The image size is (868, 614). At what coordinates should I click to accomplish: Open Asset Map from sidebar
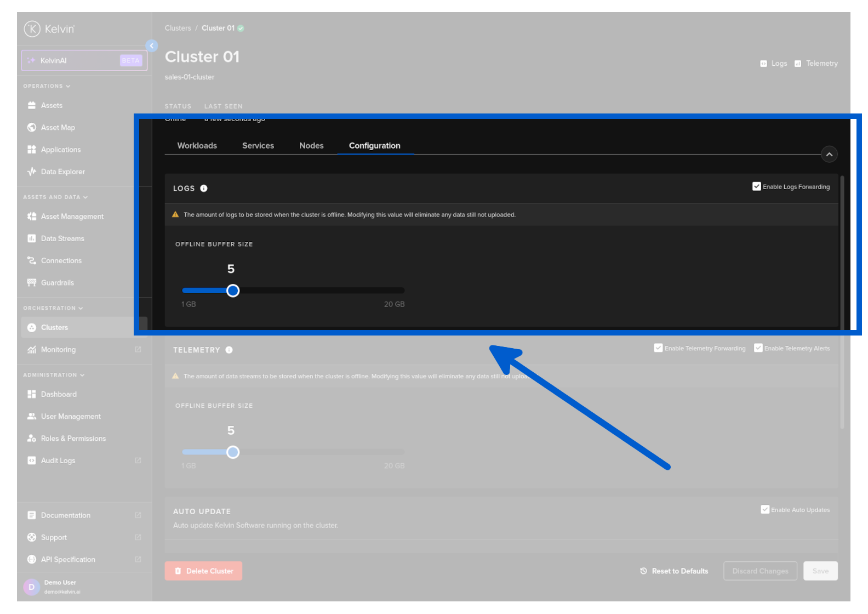(x=58, y=128)
